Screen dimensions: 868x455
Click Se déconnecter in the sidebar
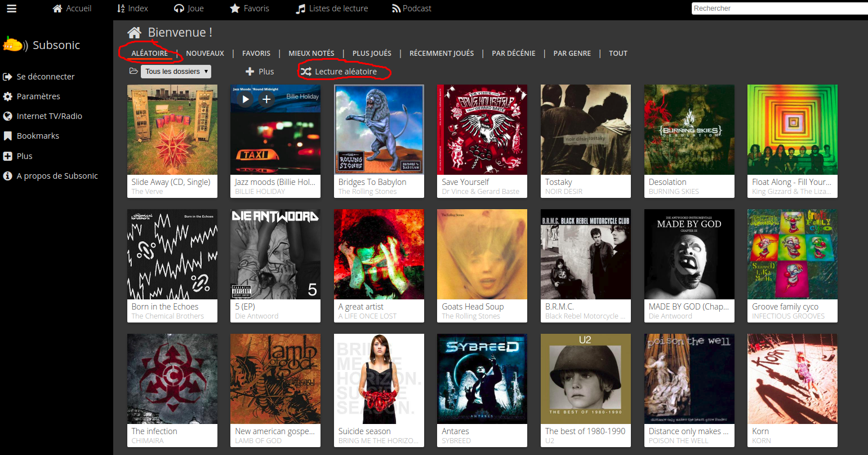click(46, 77)
